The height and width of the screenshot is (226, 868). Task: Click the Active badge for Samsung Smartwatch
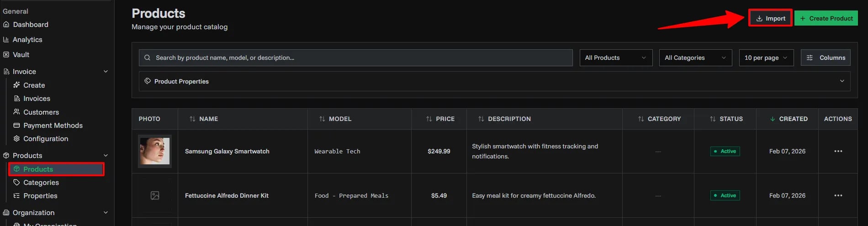tap(725, 152)
